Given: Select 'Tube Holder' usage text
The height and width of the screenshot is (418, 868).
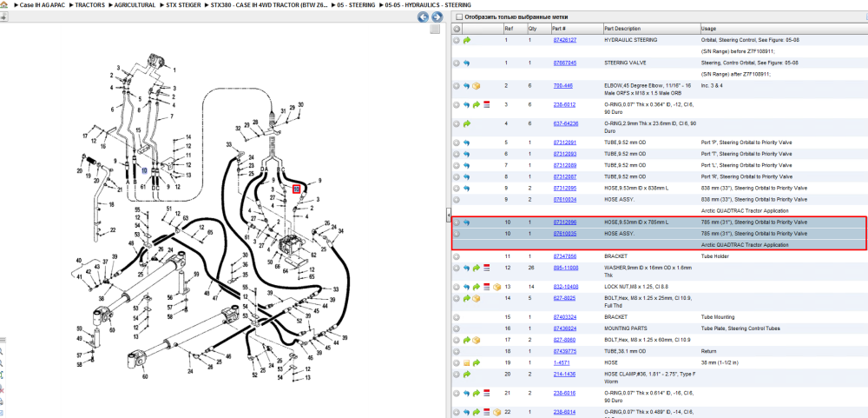Looking at the screenshot, I should pos(713,256).
